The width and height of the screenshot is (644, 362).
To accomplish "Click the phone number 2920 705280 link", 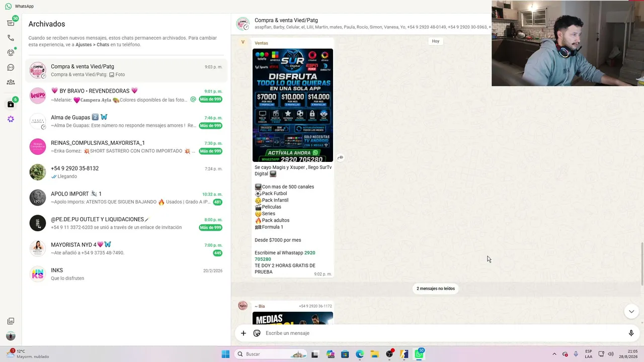I will pyautogui.click(x=285, y=256).
